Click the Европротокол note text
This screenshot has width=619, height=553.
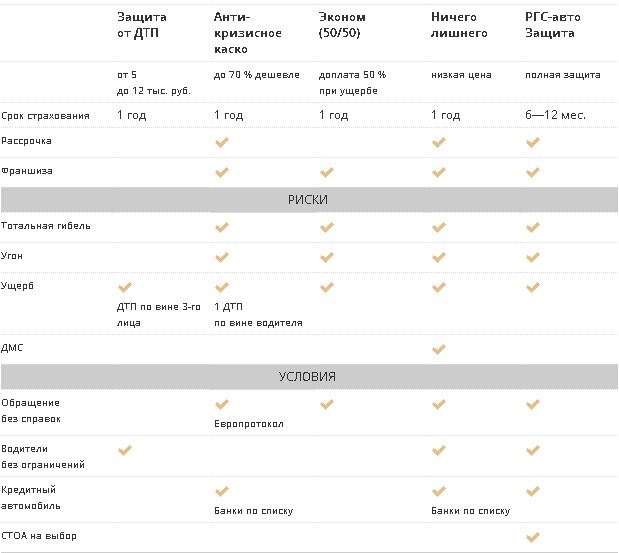[249, 424]
